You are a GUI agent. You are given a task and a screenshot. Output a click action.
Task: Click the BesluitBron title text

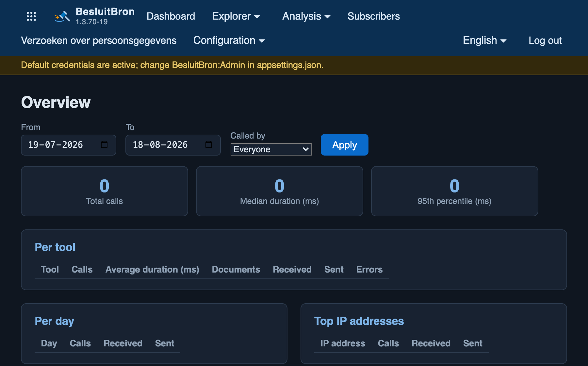(105, 12)
